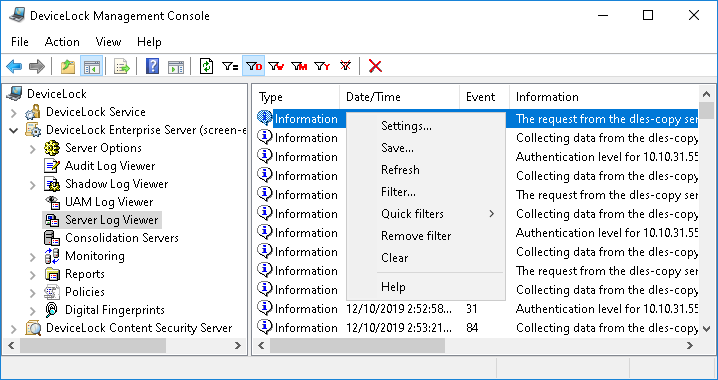Image resolution: width=718 pixels, height=380 pixels.
Task: Open the Action menu
Action: pos(62,42)
